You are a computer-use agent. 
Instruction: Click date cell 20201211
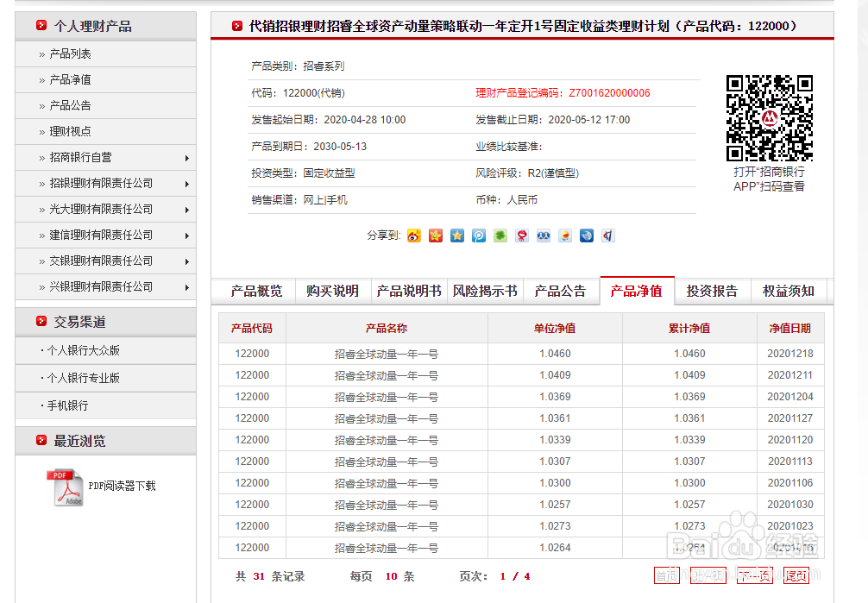click(x=790, y=375)
